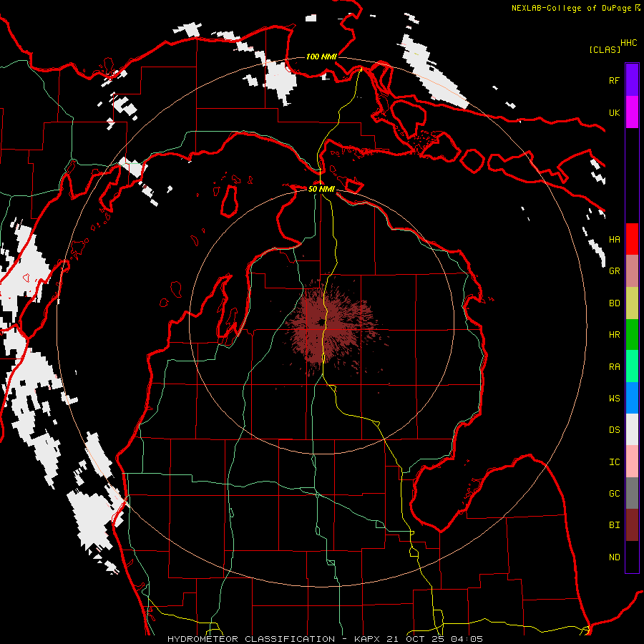Image resolution: width=644 pixels, height=644 pixels.
Task: Click the WS legend label
Action: (614, 399)
